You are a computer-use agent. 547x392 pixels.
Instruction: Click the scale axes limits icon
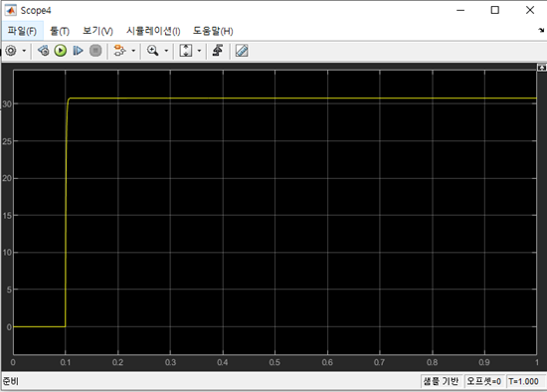point(186,51)
